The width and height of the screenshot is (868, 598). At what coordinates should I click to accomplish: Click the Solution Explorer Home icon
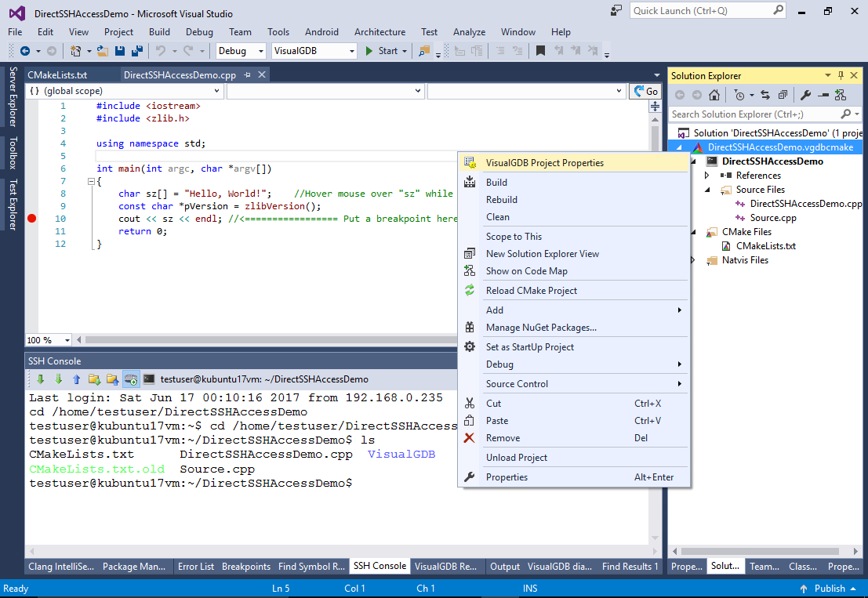714,95
